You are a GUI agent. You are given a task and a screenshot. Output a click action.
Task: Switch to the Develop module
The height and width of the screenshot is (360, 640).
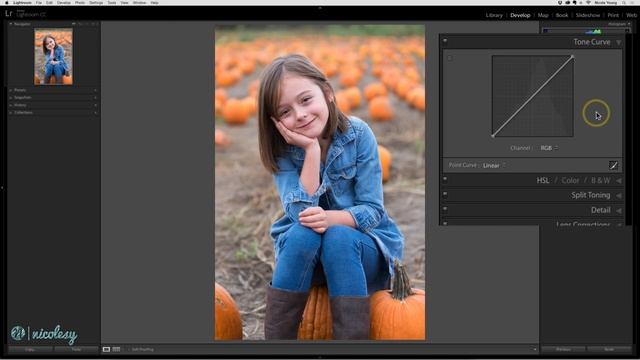(x=520, y=15)
